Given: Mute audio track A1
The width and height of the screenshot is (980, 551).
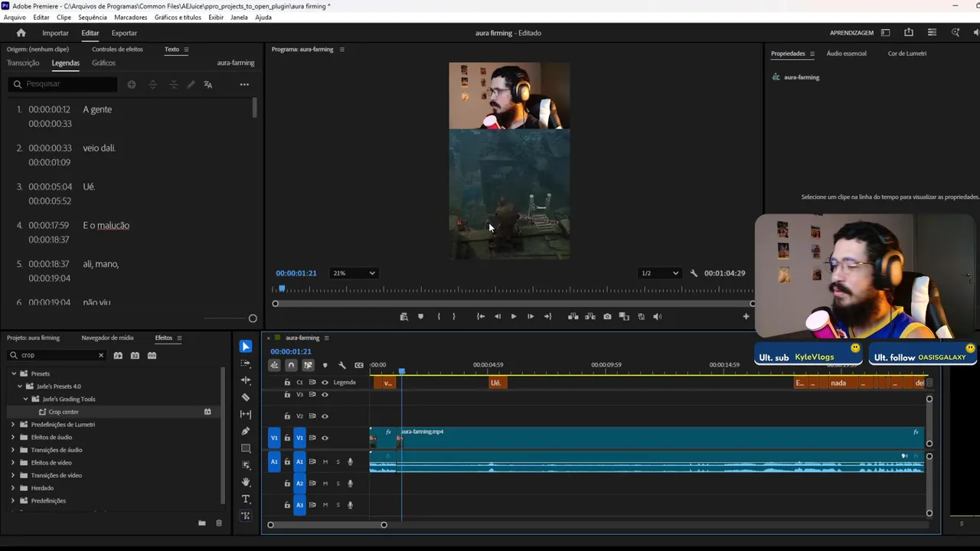Looking at the screenshot, I should 325,461.
